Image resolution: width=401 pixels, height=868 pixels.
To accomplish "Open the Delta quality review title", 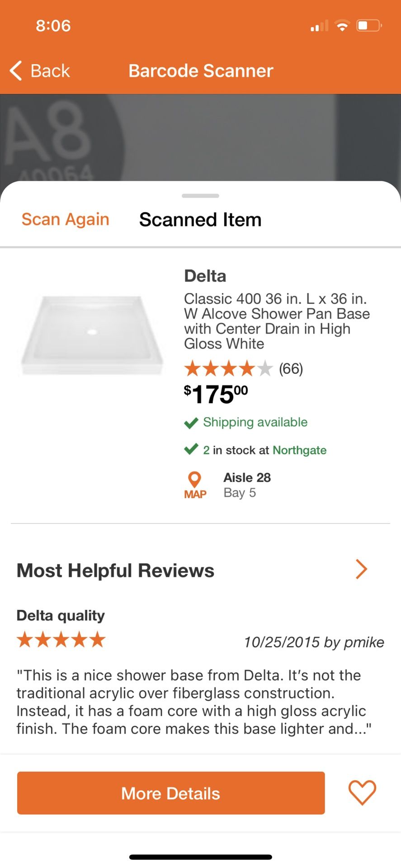I will point(61,615).
